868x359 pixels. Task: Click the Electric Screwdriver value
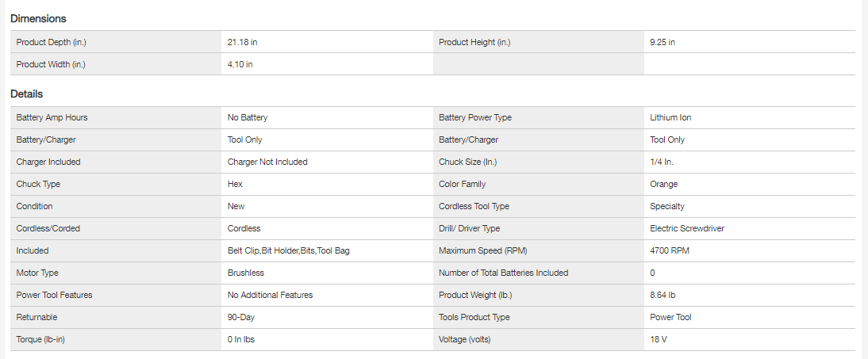click(686, 228)
